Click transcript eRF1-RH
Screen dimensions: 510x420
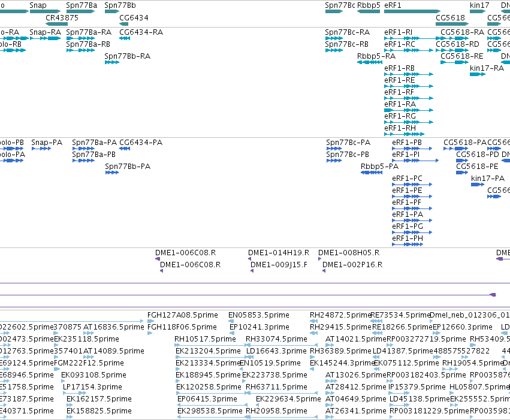click(405, 134)
